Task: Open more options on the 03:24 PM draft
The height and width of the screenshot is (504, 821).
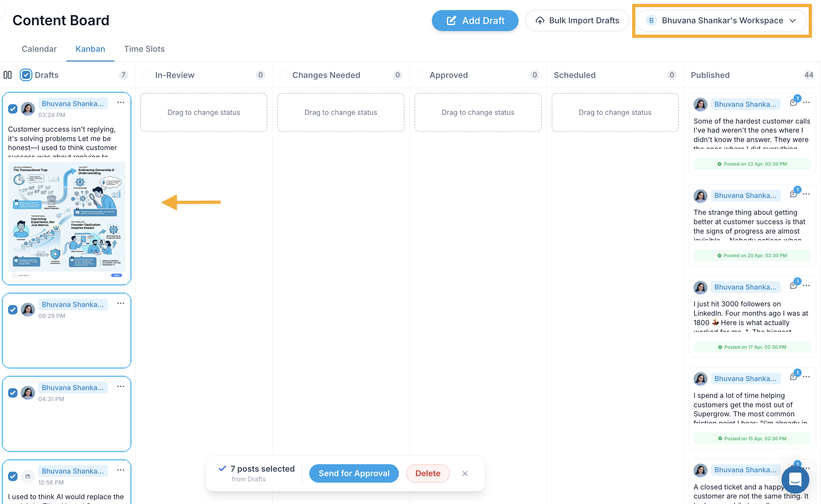Action: 121,103
